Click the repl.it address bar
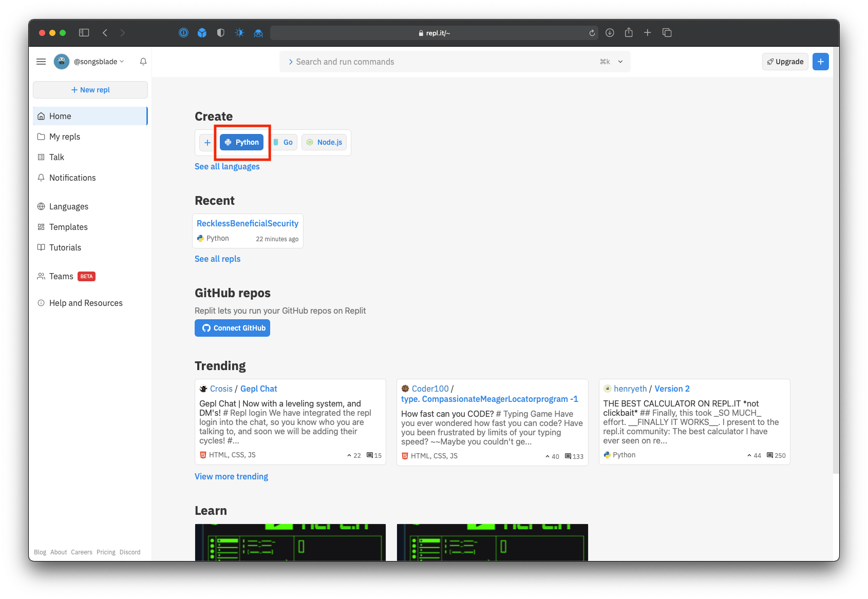The height and width of the screenshot is (599, 868). (x=435, y=33)
